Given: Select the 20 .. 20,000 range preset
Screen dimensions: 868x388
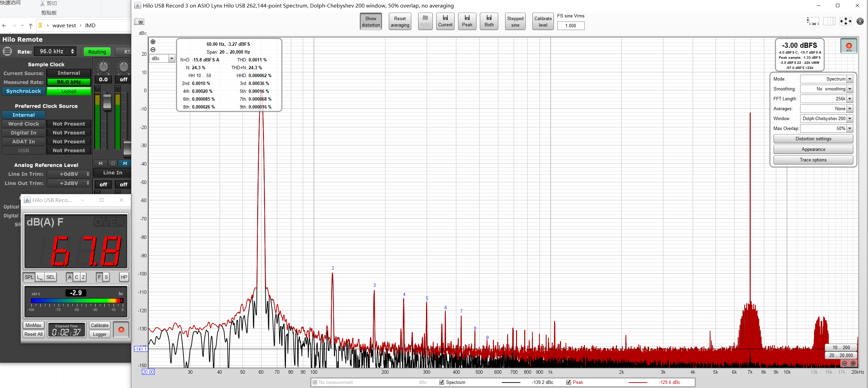Looking at the screenshot, I should coord(841,355).
